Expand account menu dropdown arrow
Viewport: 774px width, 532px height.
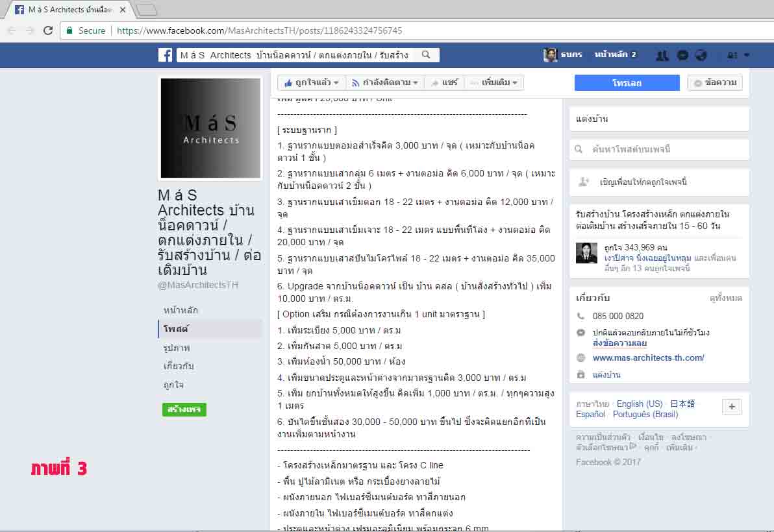[x=747, y=55]
